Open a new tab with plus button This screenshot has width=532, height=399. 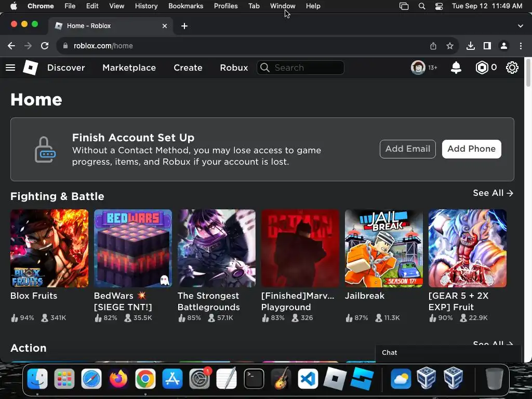tap(184, 26)
